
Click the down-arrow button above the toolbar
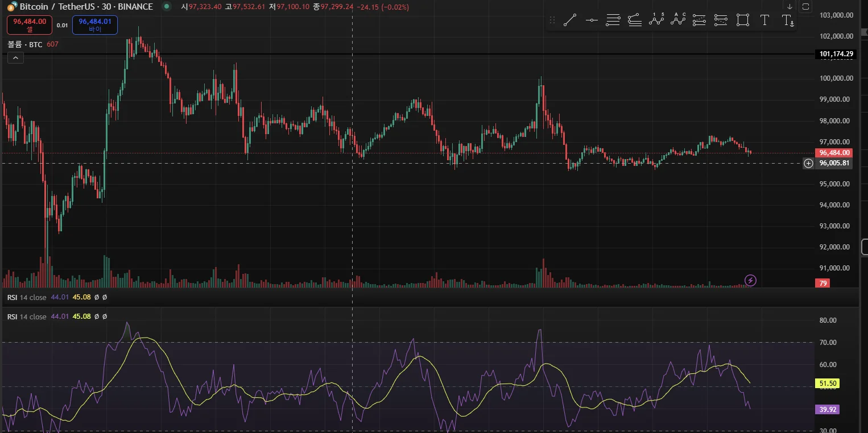[x=790, y=7]
